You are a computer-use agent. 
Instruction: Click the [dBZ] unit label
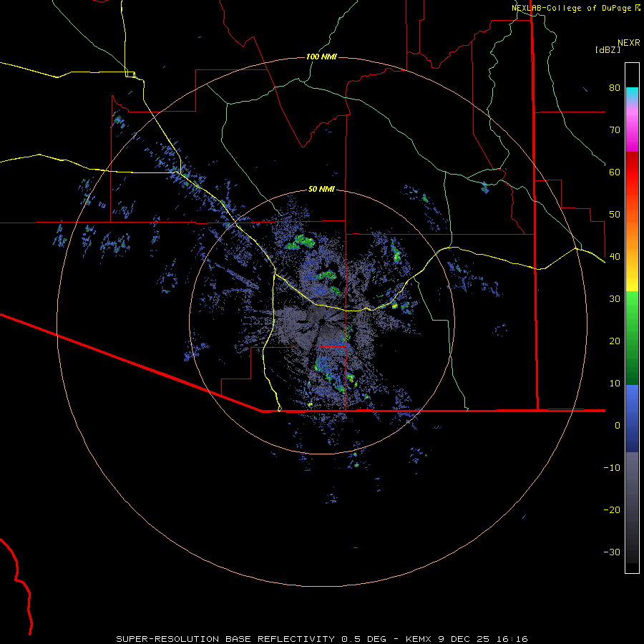[x=608, y=50]
